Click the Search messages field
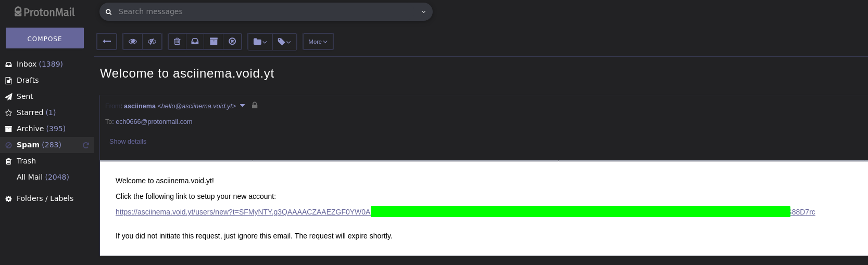 (266, 11)
